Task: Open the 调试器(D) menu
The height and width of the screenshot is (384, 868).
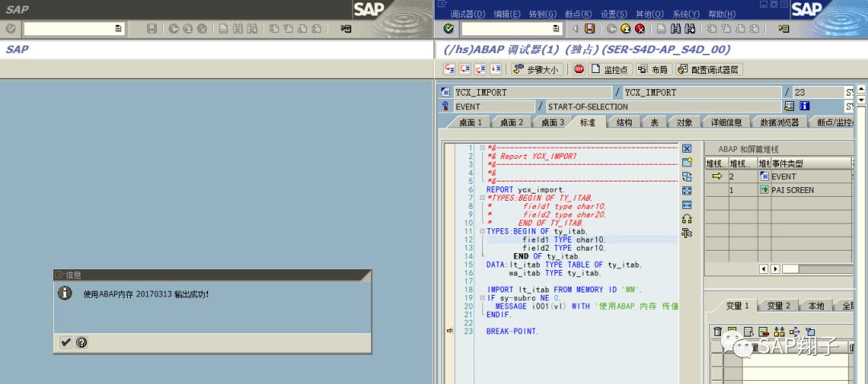Action: pos(467,14)
